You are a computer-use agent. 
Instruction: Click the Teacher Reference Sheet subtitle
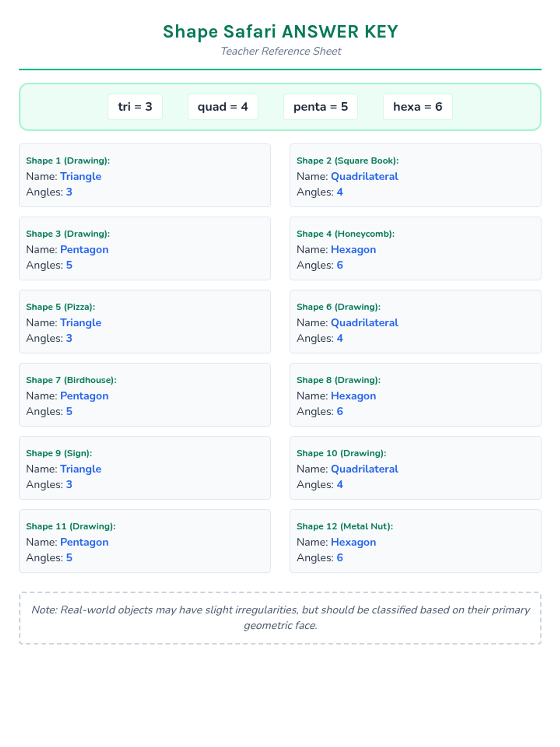point(280,51)
